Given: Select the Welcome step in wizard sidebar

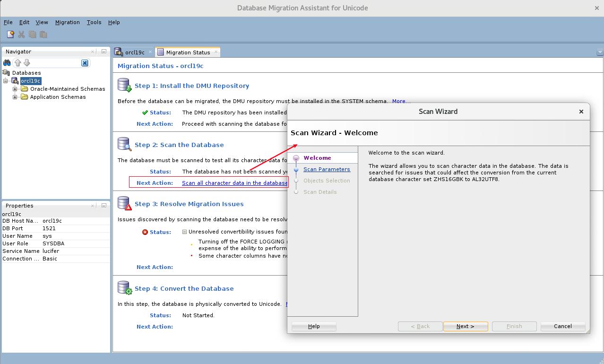Looking at the screenshot, I should coord(317,158).
